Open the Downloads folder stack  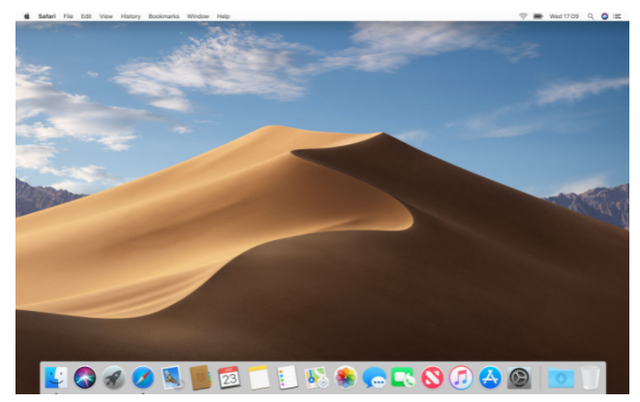pyautogui.click(x=561, y=378)
